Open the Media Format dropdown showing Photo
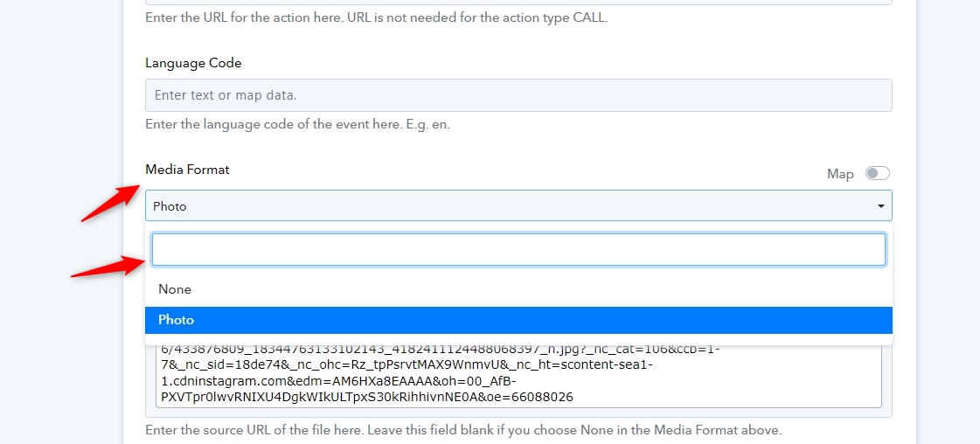The height and width of the screenshot is (444, 980). [x=518, y=205]
